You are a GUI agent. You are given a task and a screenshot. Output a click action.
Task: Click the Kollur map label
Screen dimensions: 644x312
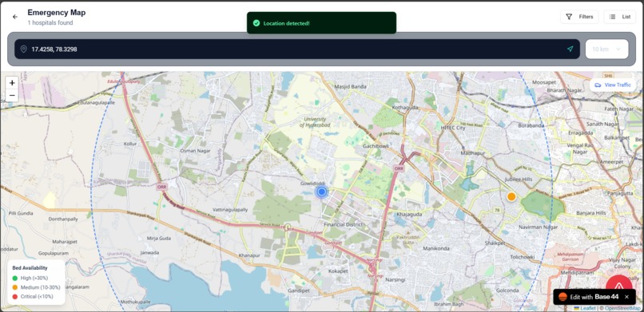[x=129, y=144]
